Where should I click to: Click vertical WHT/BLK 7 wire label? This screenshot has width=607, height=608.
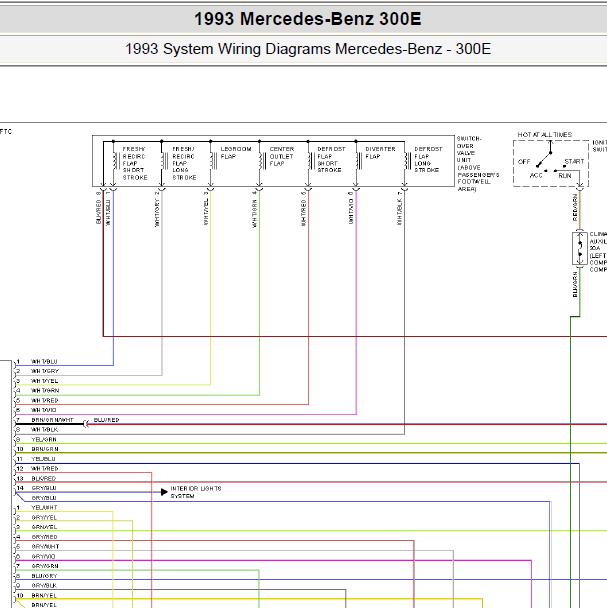tap(399, 208)
